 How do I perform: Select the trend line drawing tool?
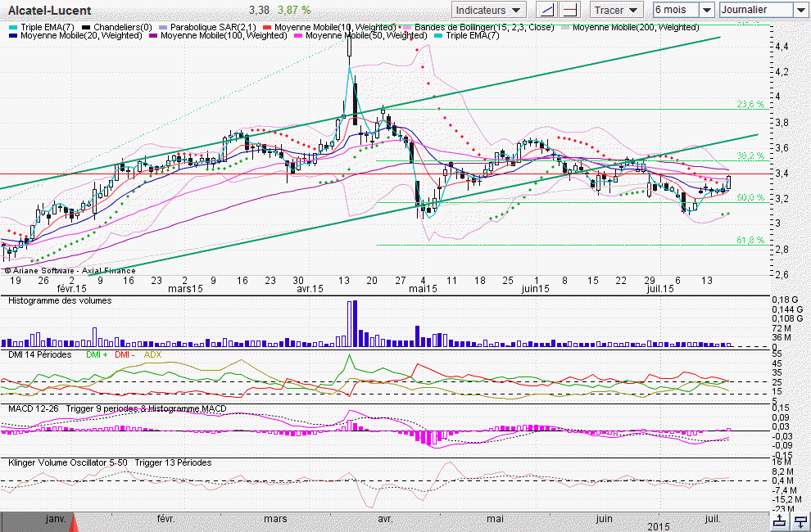pyautogui.click(x=546, y=10)
